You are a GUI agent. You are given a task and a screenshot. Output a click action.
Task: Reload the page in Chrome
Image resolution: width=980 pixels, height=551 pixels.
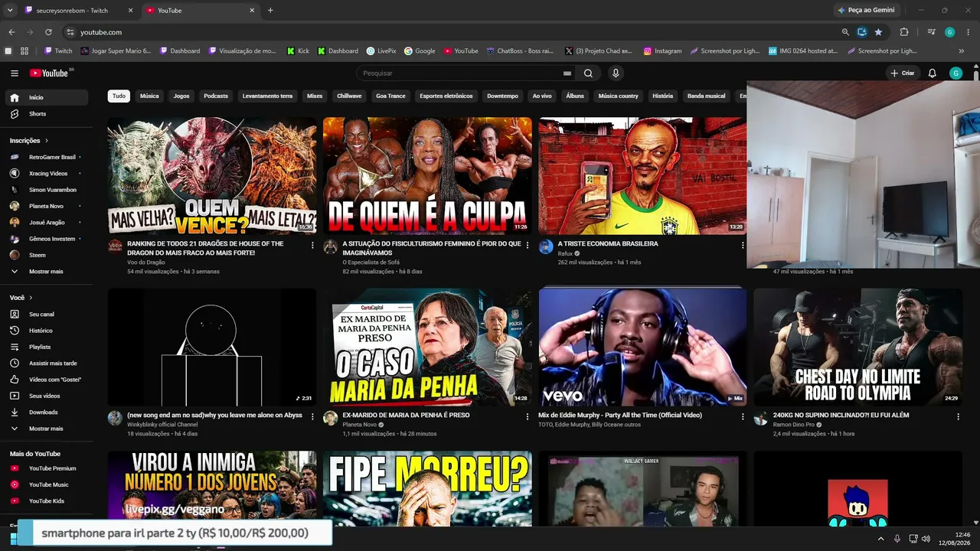click(48, 32)
